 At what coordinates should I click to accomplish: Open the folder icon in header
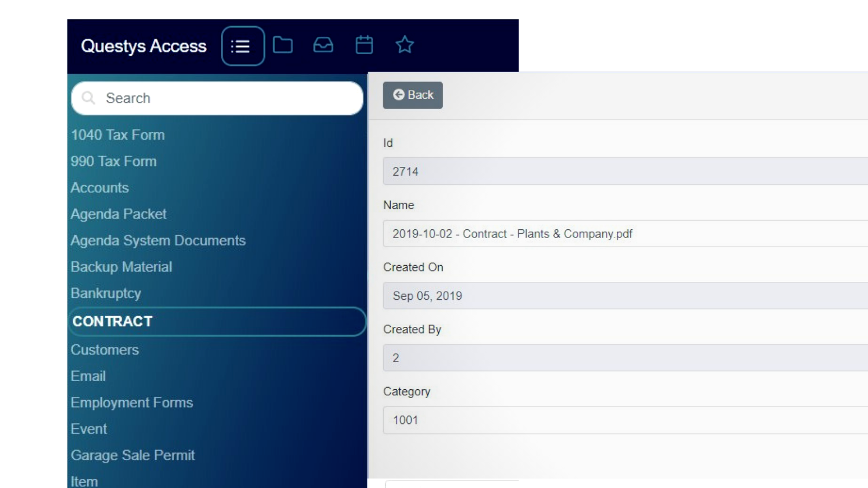[283, 45]
